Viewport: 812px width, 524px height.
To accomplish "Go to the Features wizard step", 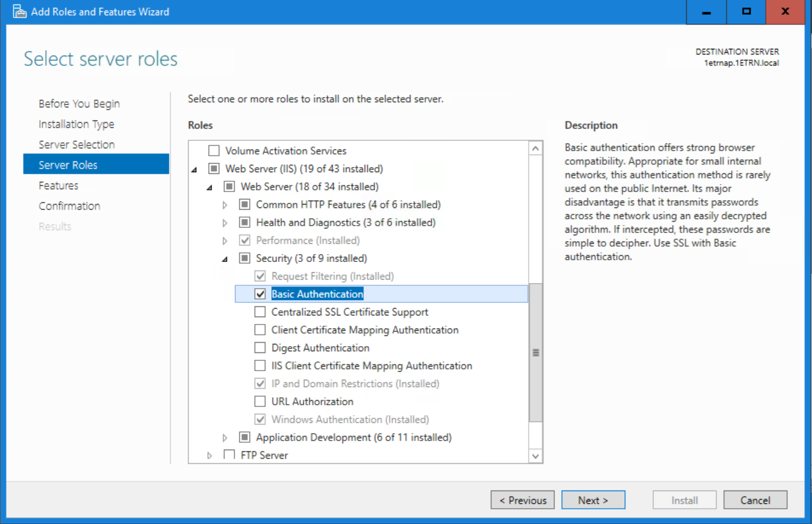I will [x=59, y=185].
